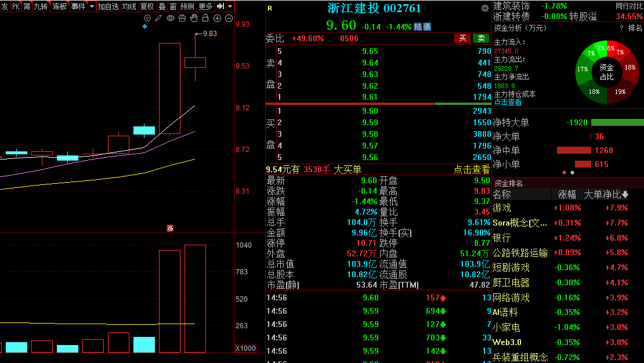This screenshot has width=644, height=363.
Task: Open the 更多 more menu
Action: (x=205, y=6)
